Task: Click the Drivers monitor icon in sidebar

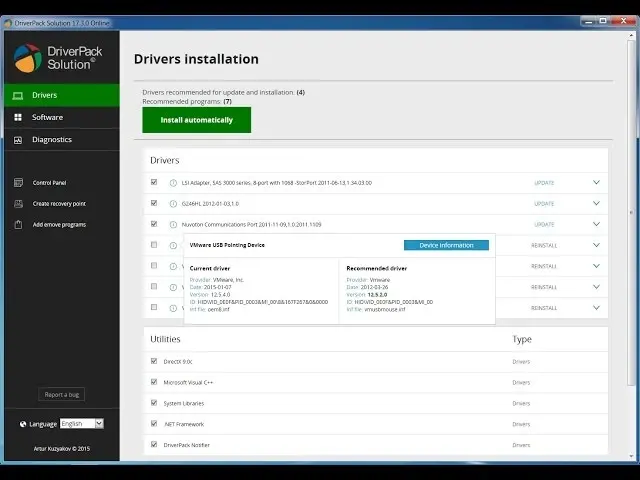Action: click(x=18, y=96)
